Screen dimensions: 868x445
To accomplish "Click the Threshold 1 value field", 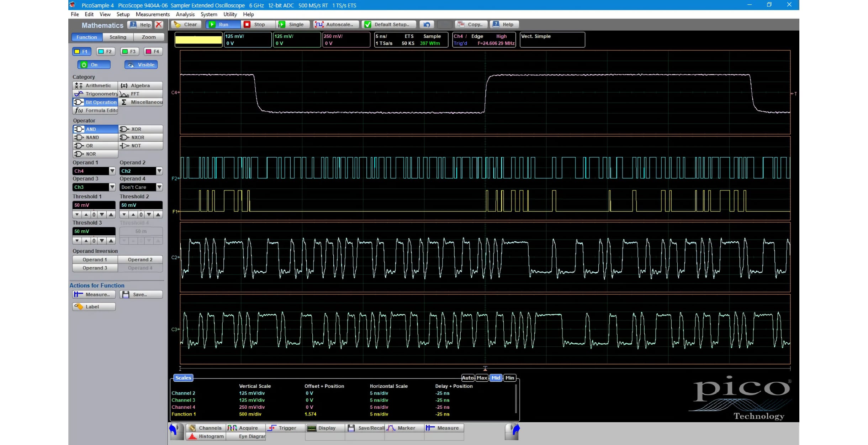I will (94, 205).
